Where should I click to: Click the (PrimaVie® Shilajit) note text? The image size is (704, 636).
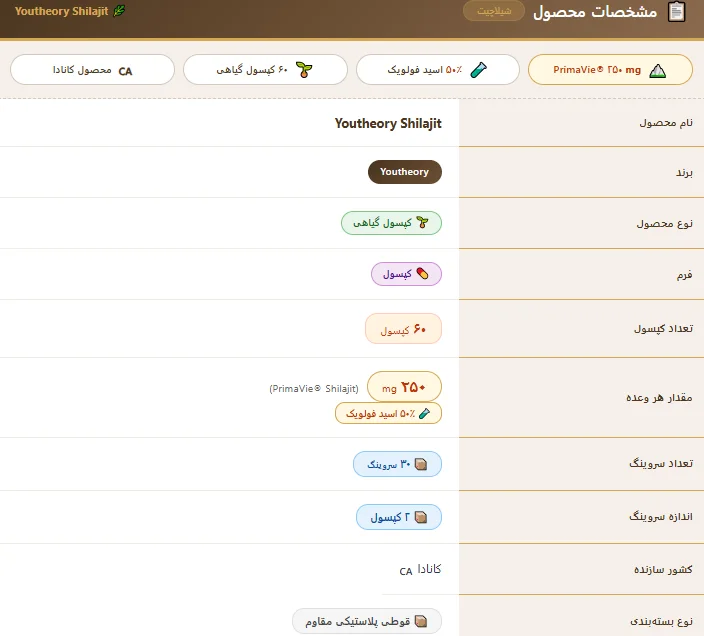314,389
